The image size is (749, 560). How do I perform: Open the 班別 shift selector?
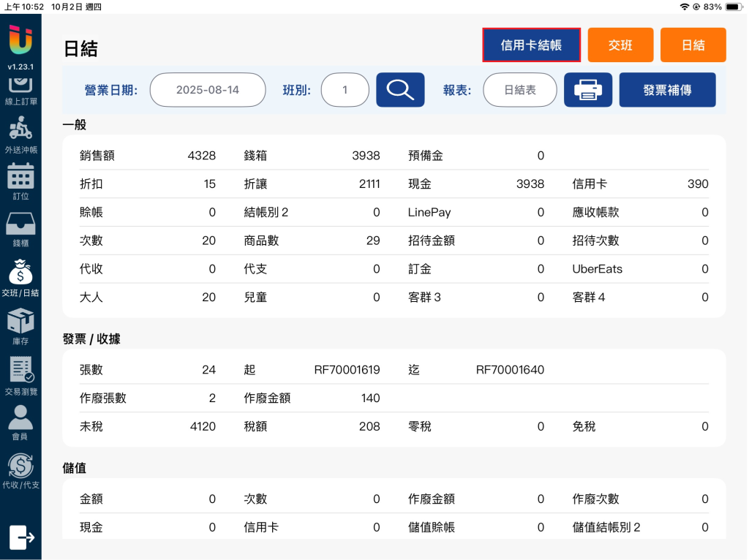click(x=345, y=90)
